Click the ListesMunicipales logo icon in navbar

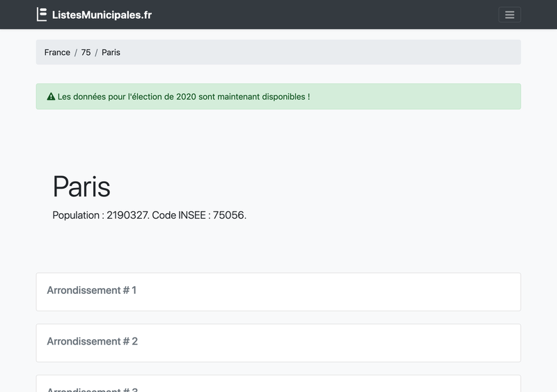coord(42,15)
